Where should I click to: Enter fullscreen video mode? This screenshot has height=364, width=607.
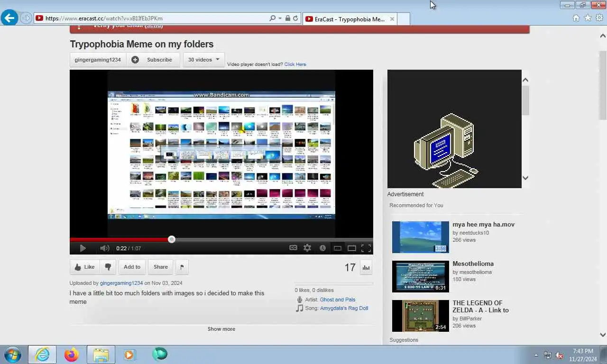(366, 248)
